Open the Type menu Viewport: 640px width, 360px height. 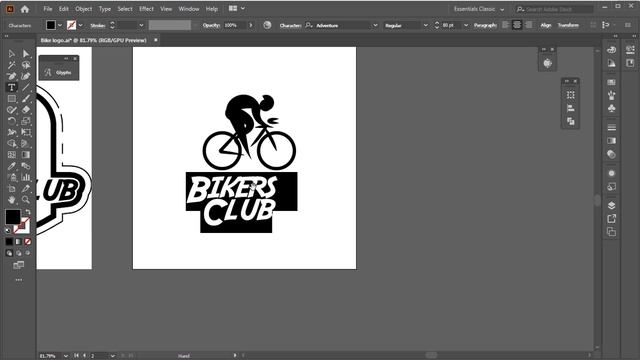104,9
